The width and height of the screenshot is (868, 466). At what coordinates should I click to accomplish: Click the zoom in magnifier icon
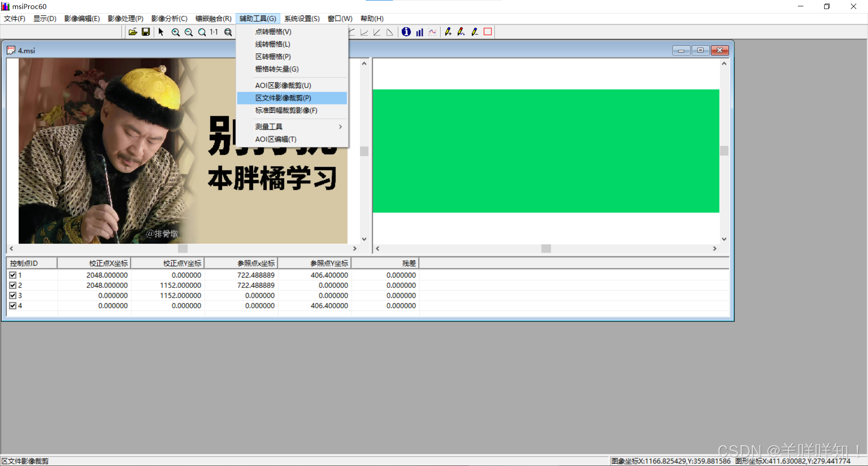175,32
